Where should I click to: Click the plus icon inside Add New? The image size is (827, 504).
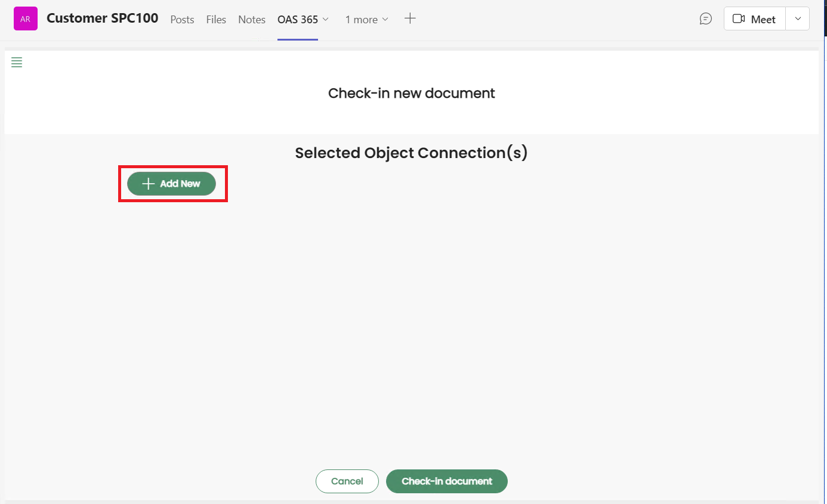pyautogui.click(x=149, y=184)
